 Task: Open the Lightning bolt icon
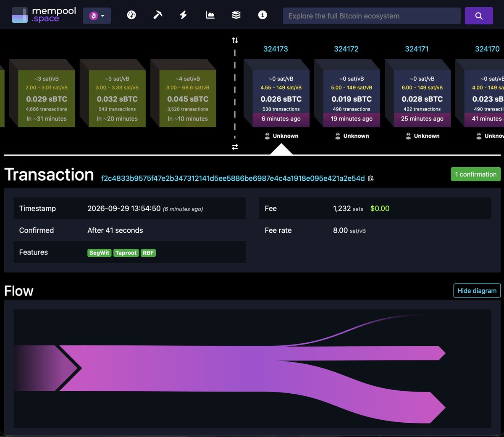[184, 15]
